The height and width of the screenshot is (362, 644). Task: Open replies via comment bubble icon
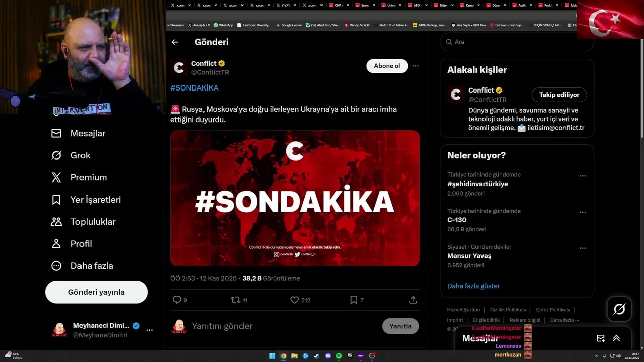[x=177, y=300]
